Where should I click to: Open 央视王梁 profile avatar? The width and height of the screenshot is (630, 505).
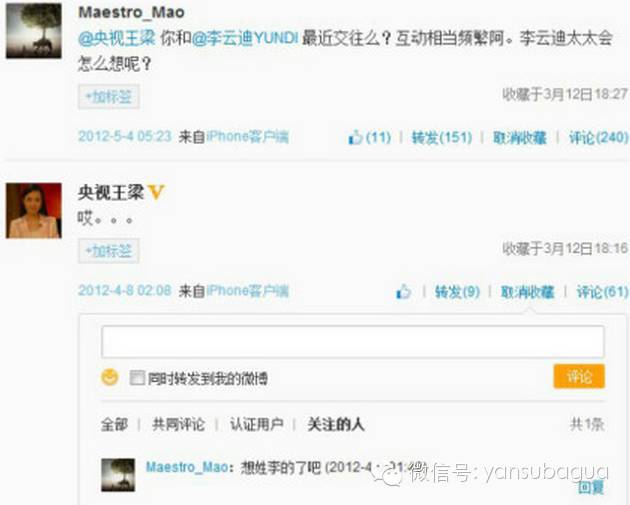point(34,210)
